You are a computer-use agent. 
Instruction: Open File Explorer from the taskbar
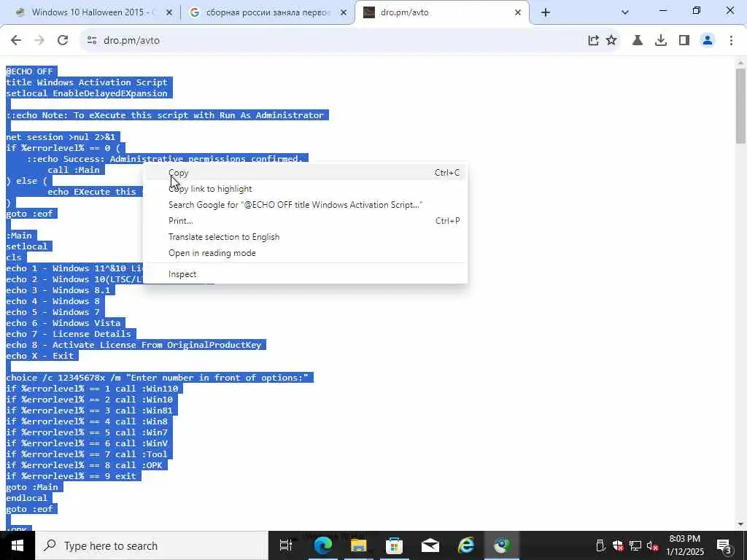pyautogui.click(x=358, y=545)
